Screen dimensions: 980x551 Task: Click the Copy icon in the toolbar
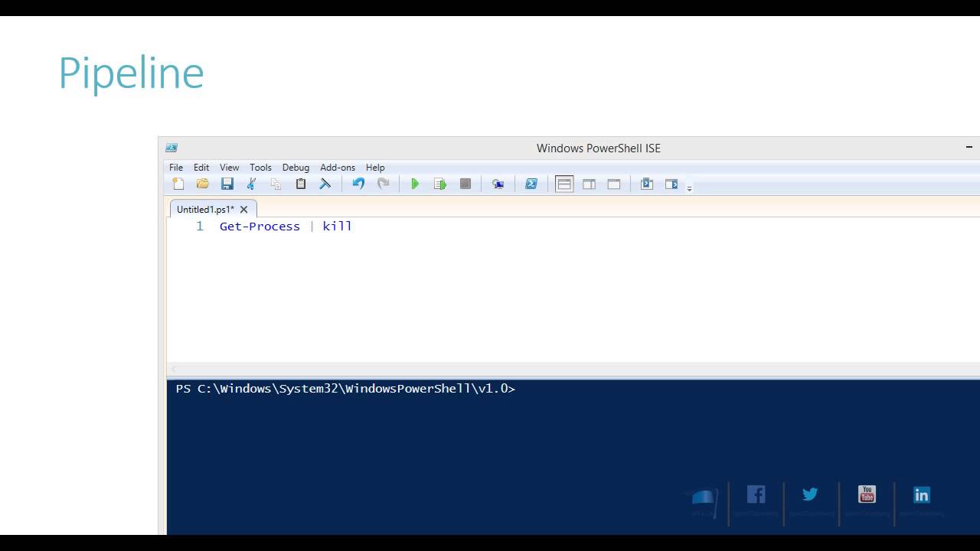[x=276, y=184]
